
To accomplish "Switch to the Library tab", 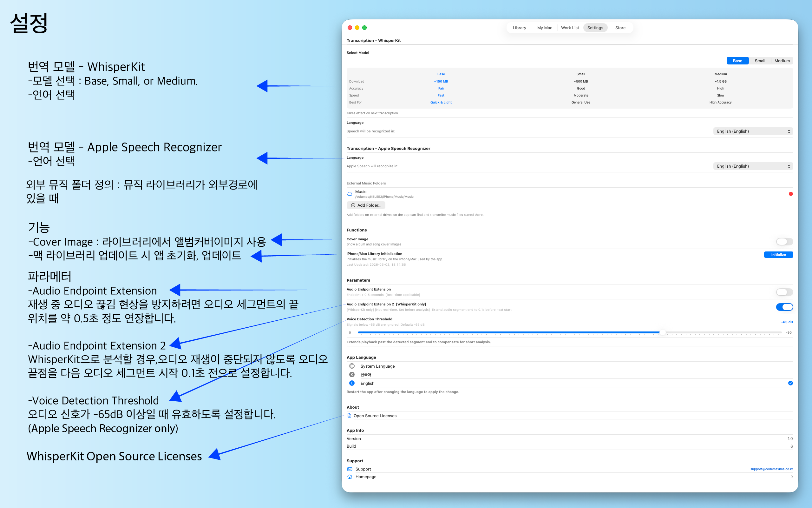I will [x=519, y=28].
